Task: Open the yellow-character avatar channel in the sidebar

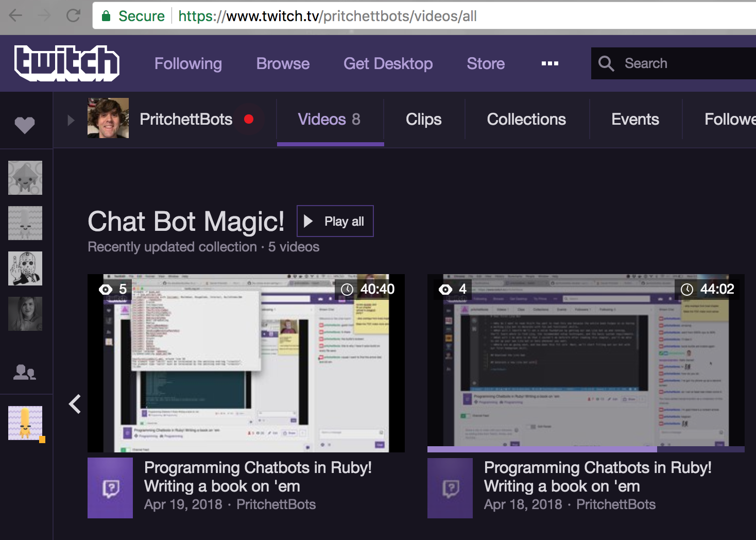Action: [x=25, y=423]
